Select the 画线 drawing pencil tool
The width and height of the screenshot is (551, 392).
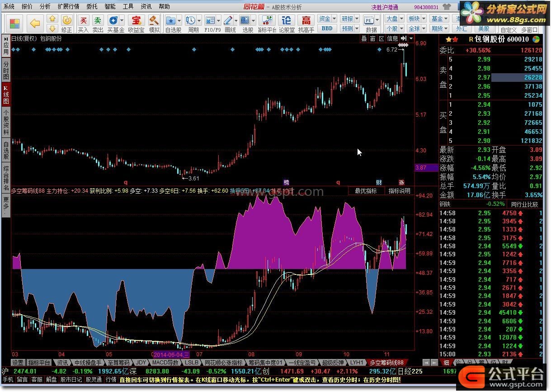click(230, 24)
